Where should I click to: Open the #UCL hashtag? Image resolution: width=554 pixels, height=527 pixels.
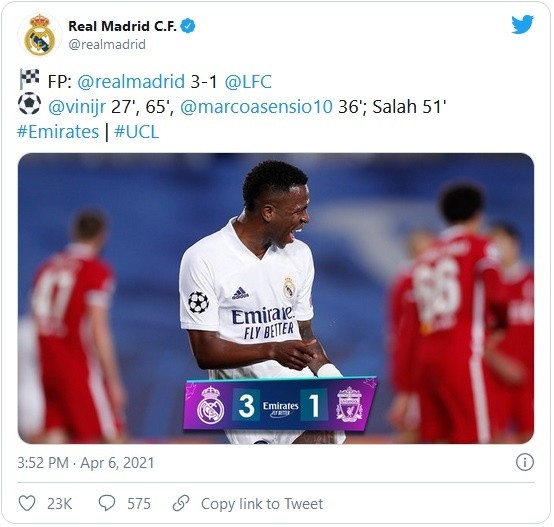tap(137, 132)
